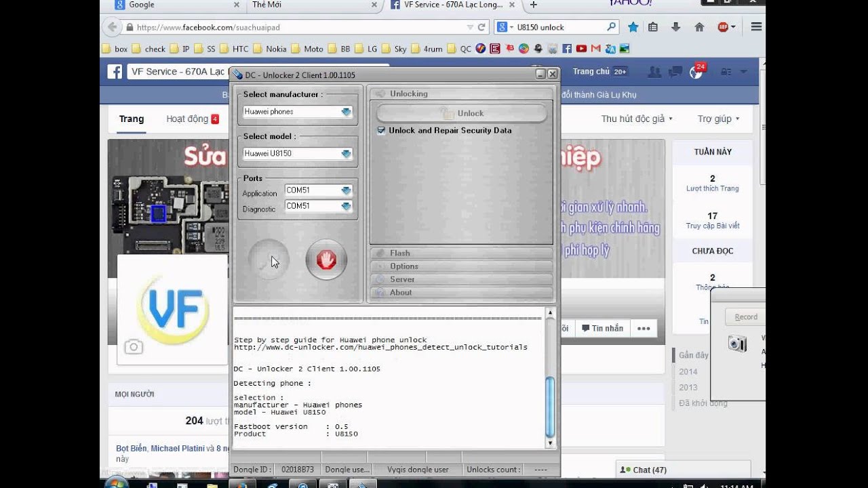
Task: Open the URL history dropdown arrow
Action: point(470,27)
